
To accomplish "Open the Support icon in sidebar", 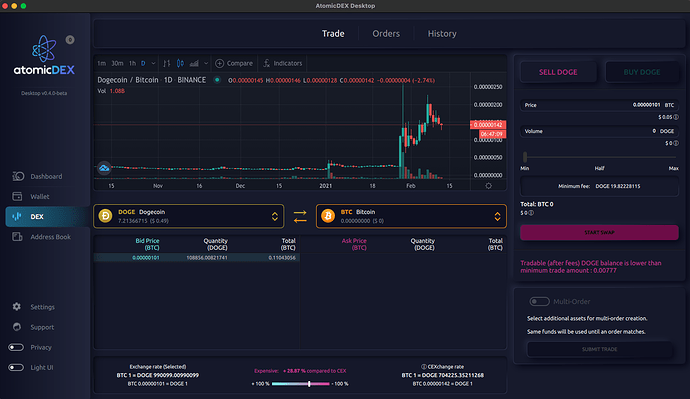I will point(17,327).
